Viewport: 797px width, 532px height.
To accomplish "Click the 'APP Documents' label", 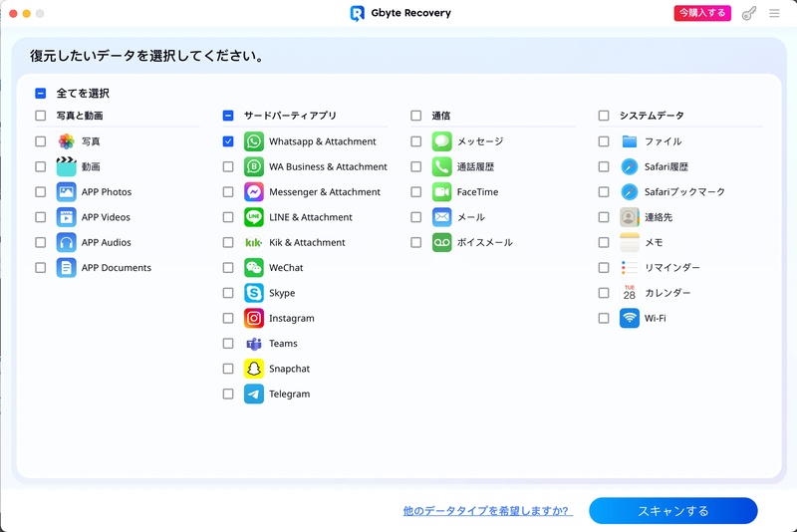I will tap(117, 268).
